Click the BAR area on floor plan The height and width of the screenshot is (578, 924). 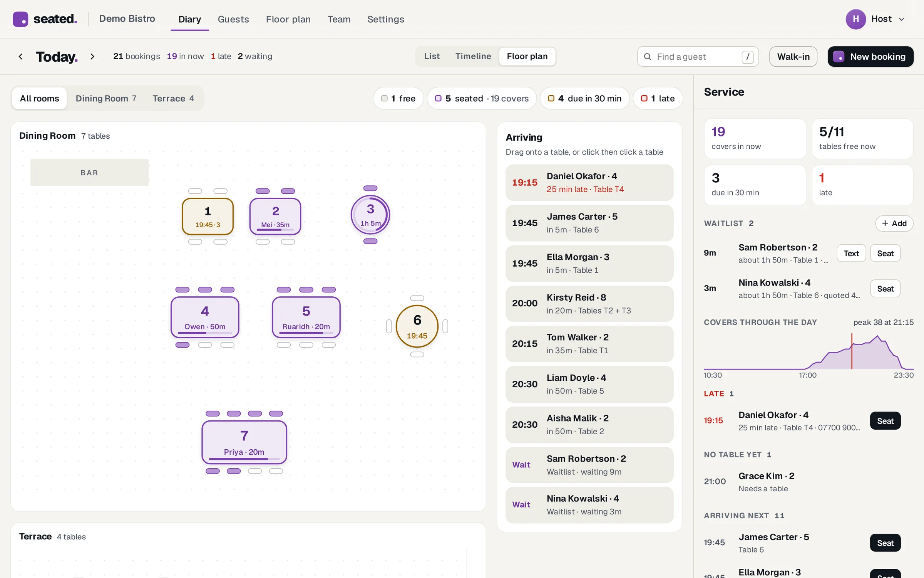coord(89,173)
